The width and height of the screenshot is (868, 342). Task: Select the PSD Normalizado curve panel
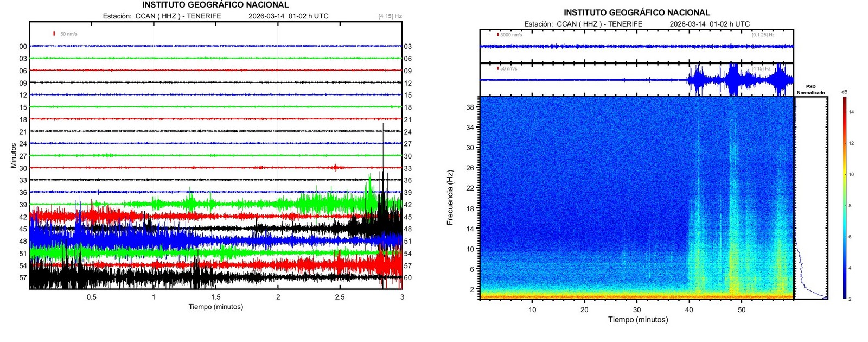coord(811,198)
